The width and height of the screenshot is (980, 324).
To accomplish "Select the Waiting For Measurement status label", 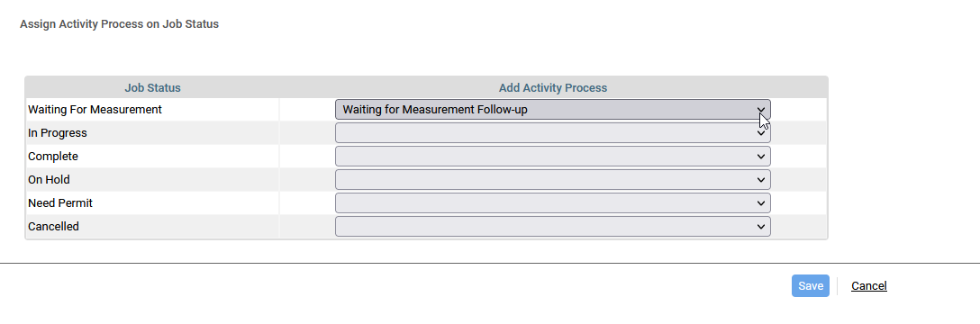I will (x=95, y=109).
